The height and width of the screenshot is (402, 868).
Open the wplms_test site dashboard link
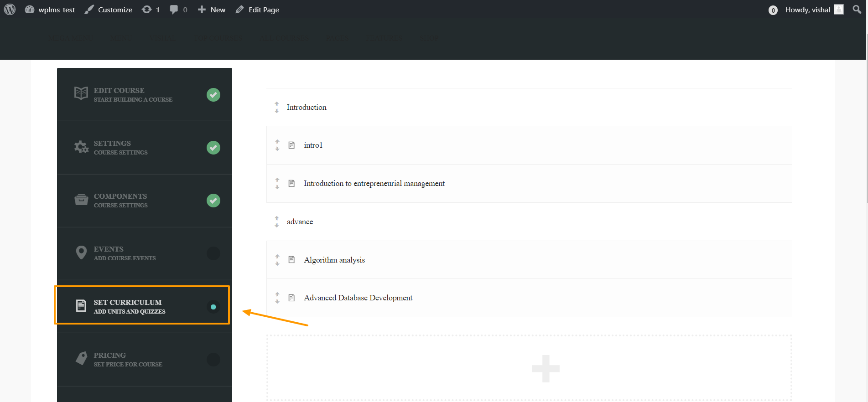coord(50,10)
